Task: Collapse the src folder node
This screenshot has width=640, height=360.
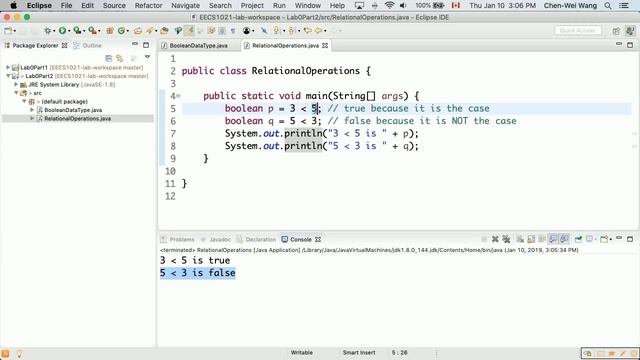Action: tap(16, 93)
